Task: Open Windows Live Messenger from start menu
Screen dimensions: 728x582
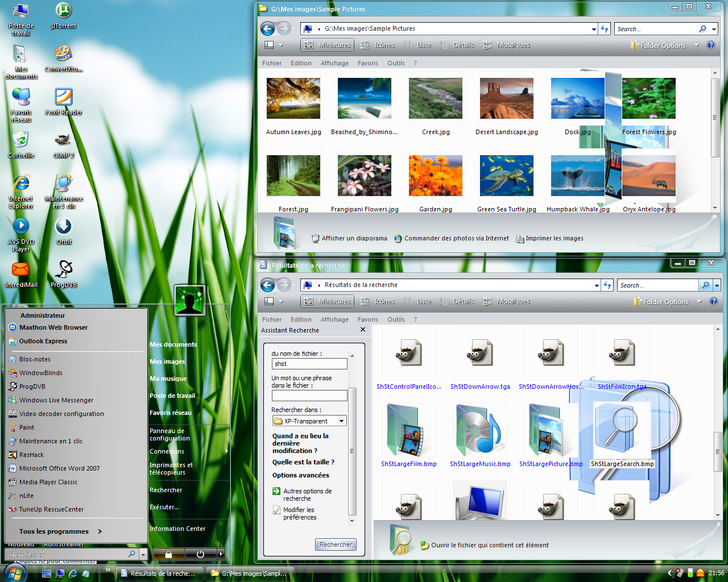Action: pos(56,400)
